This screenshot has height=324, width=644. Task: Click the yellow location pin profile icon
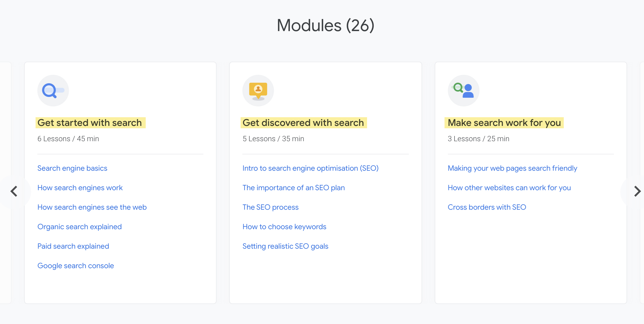pyautogui.click(x=258, y=91)
